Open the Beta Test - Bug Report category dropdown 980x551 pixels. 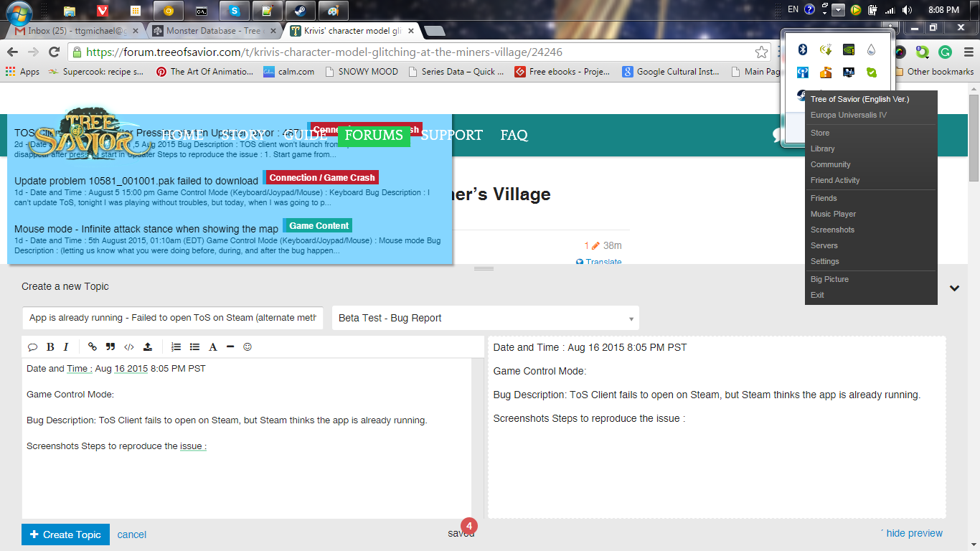pyautogui.click(x=485, y=318)
